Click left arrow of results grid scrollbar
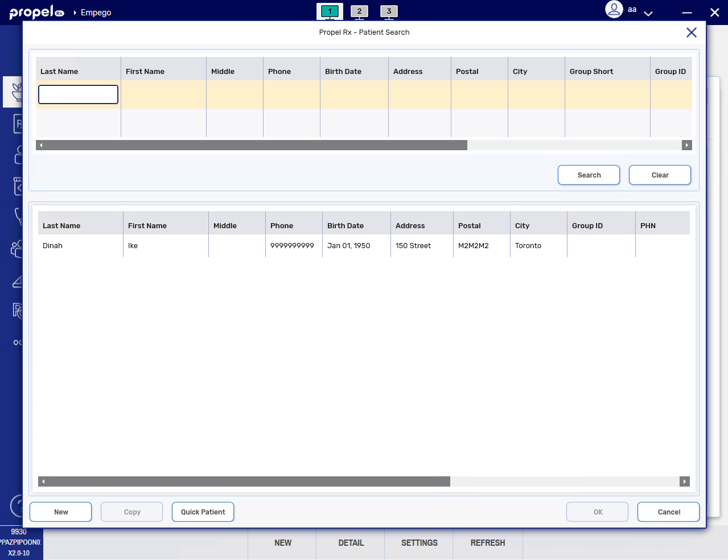Screen dimensions: 728x560 pyautogui.click(x=43, y=481)
